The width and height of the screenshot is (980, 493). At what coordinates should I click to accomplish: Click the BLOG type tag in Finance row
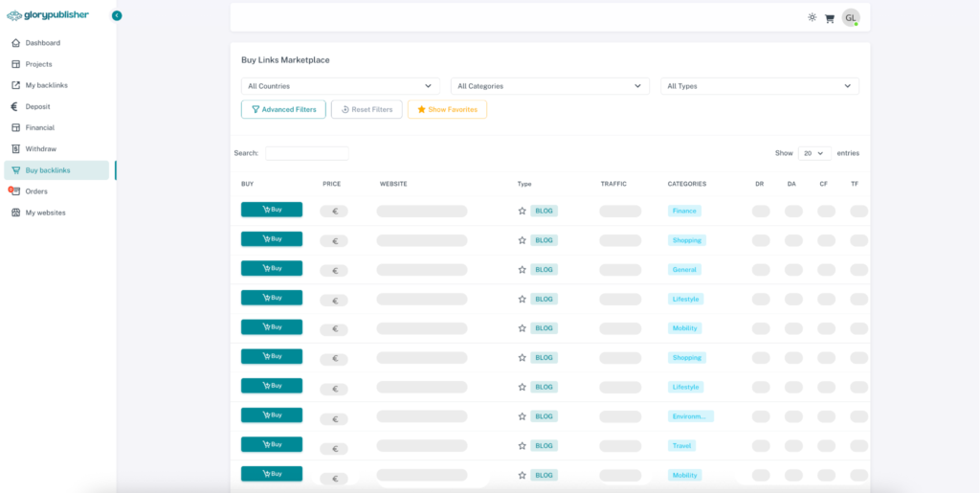pyautogui.click(x=544, y=211)
